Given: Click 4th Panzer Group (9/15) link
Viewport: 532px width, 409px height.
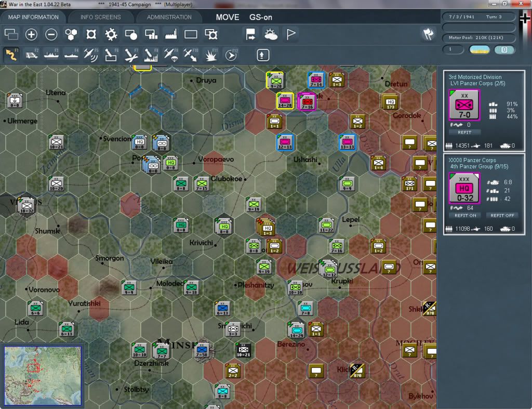Looking at the screenshot, I should click(479, 166).
